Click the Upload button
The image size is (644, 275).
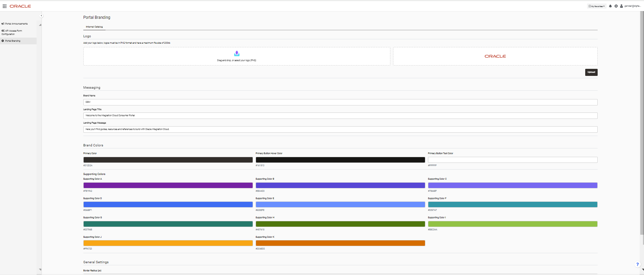pyautogui.click(x=591, y=72)
